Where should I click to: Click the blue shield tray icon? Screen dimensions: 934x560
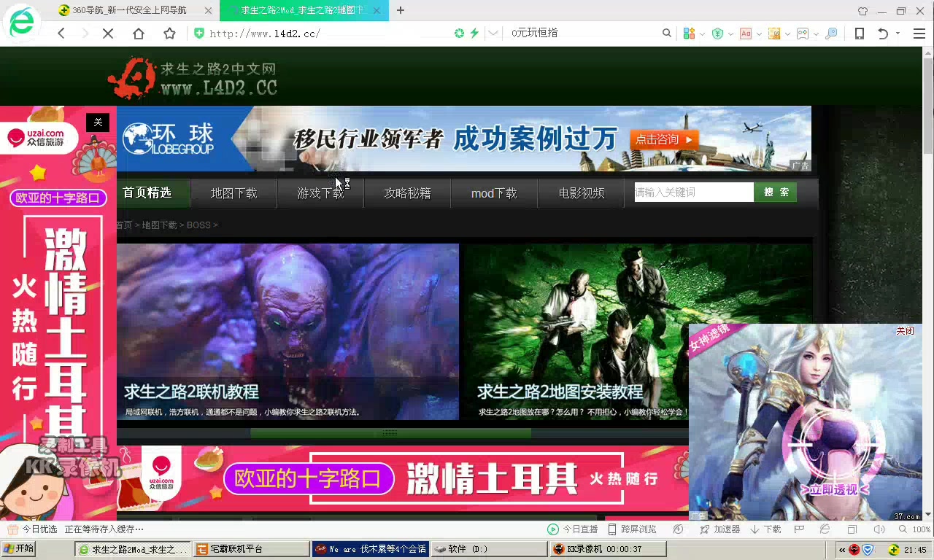pos(868,550)
